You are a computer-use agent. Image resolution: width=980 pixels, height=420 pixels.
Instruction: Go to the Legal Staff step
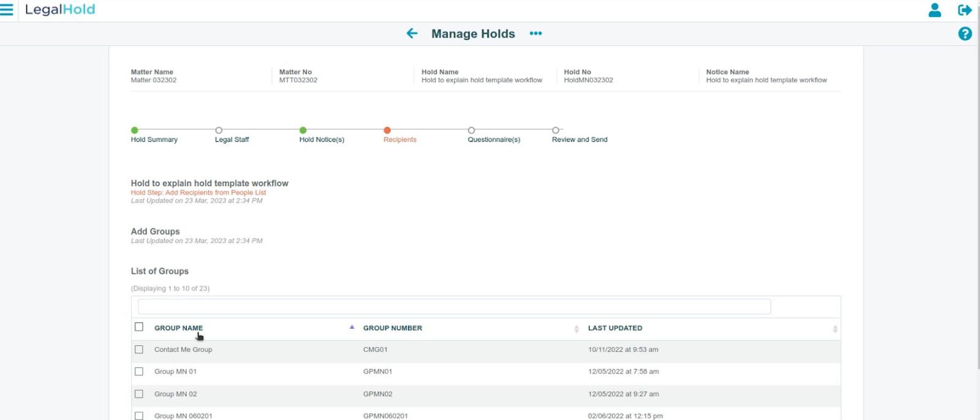[x=232, y=140]
